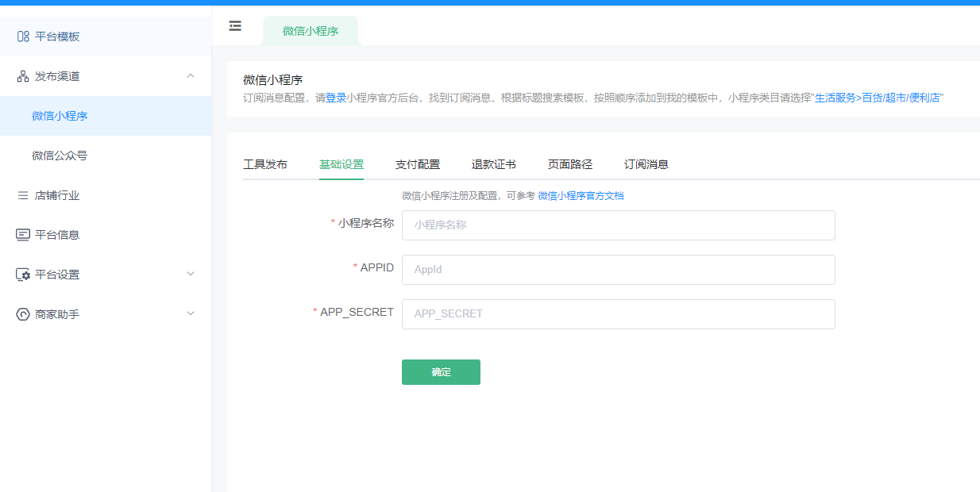Collapse the 发布渠道 menu chevron

(x=190, y=75)
